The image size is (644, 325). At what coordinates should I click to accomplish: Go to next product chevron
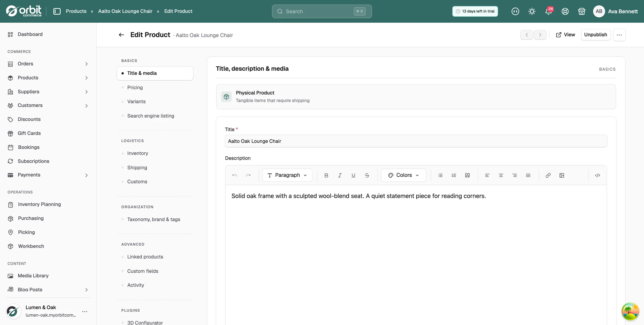click(x=540, y=35)
